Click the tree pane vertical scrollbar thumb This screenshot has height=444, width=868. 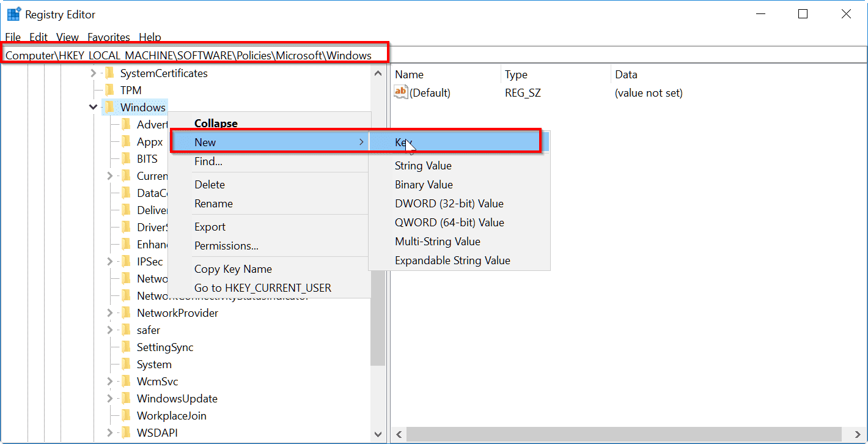click(378, 318)
